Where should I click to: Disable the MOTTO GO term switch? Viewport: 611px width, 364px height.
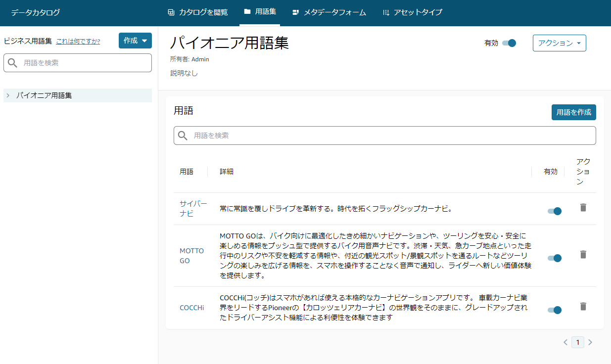coord(555,258)
